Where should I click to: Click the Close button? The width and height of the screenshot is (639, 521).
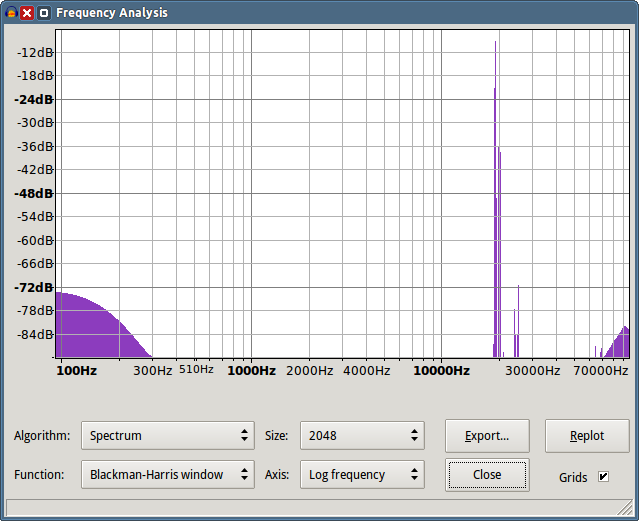coord(487,475)
